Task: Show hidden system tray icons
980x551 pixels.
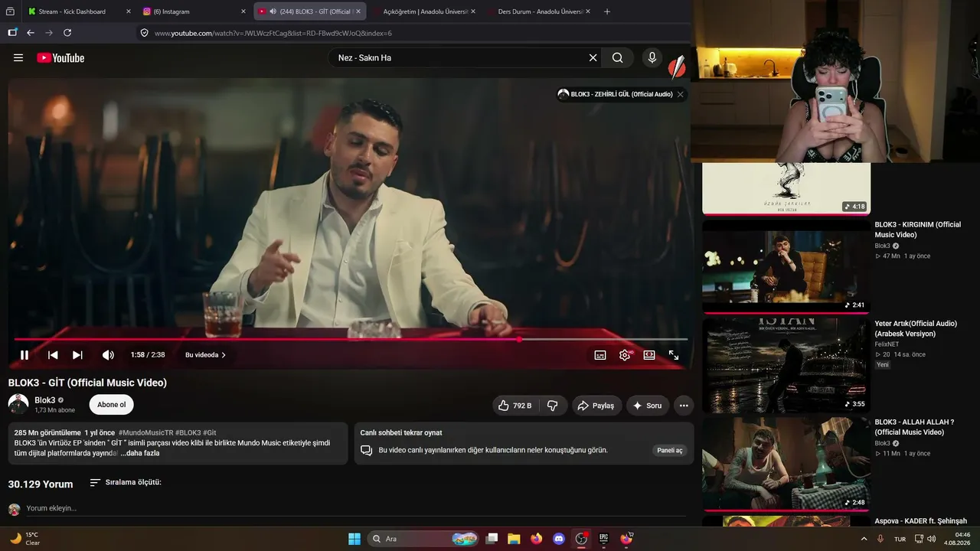Action: pyautogui.click(x=864, y=539)
